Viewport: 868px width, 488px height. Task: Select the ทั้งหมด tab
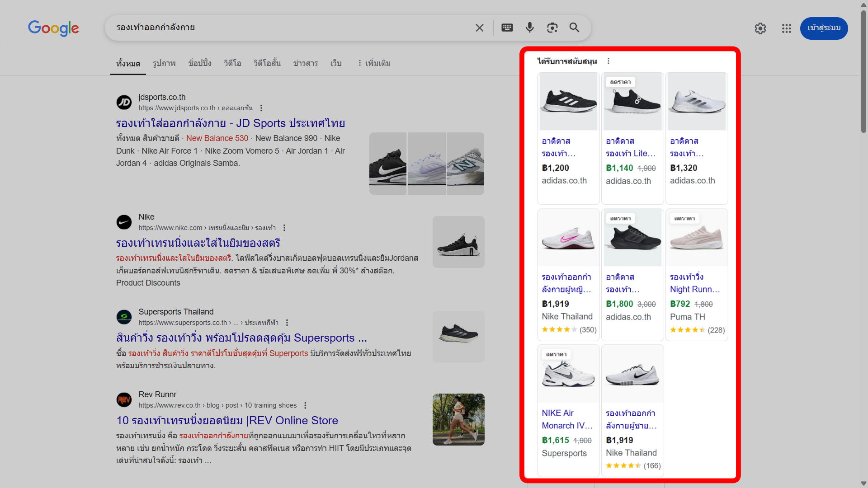pos(128,63)
